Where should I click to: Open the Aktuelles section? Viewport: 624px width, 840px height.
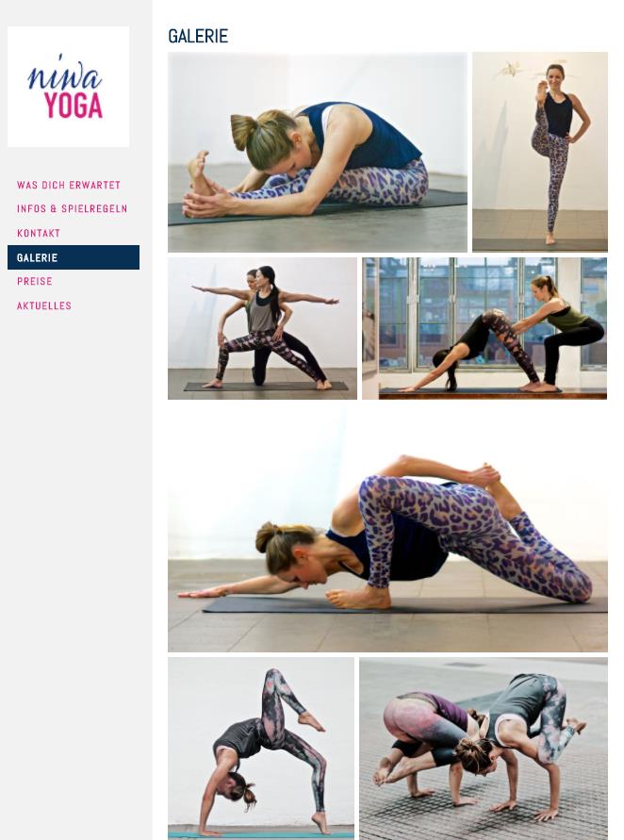pyautogui.click(x=44, y=305)
